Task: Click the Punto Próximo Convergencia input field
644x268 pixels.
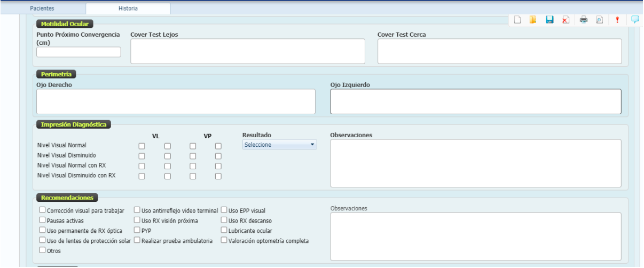Action: pos(78,52)
